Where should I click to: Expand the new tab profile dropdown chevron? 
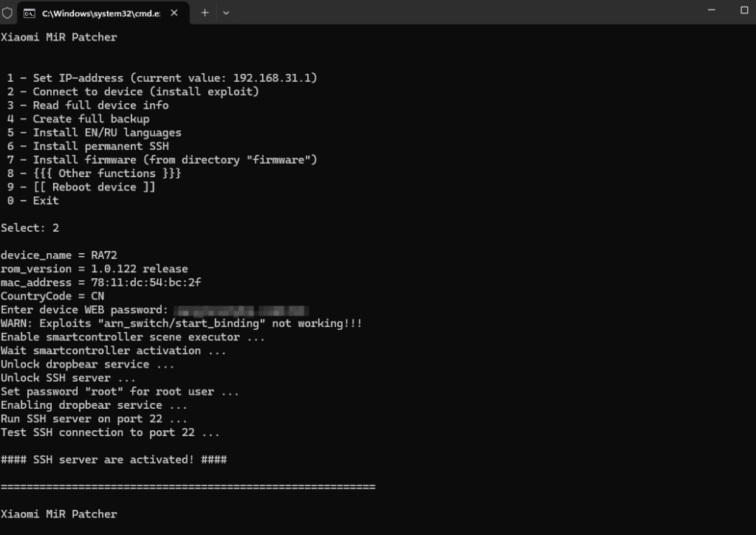pos(226,13)
